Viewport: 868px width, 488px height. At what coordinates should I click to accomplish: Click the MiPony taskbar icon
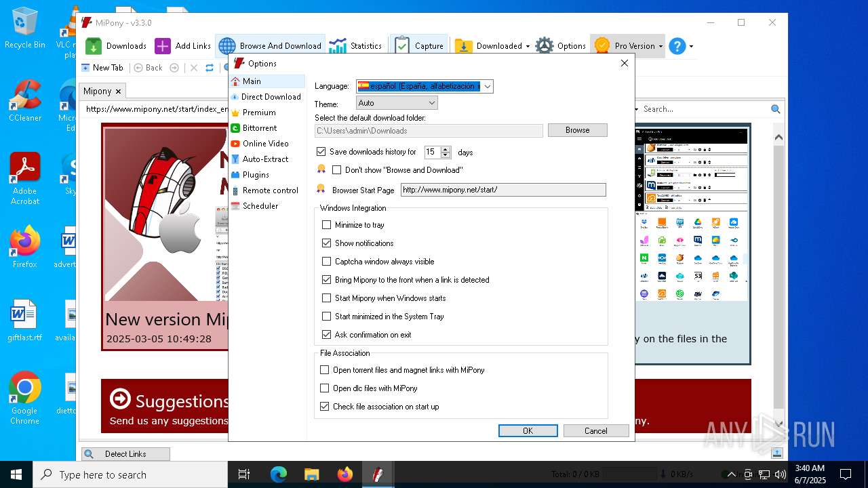(377, 474)
